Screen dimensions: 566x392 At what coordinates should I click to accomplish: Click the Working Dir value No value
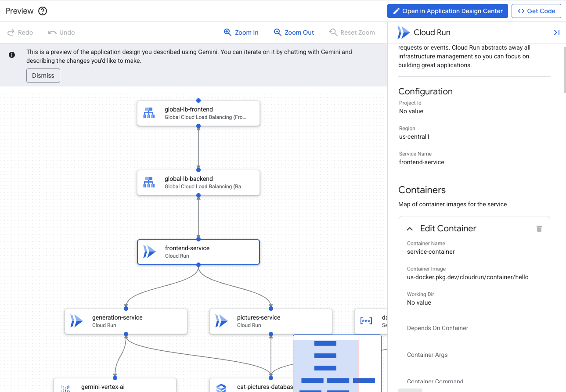[x=419, y=302]
